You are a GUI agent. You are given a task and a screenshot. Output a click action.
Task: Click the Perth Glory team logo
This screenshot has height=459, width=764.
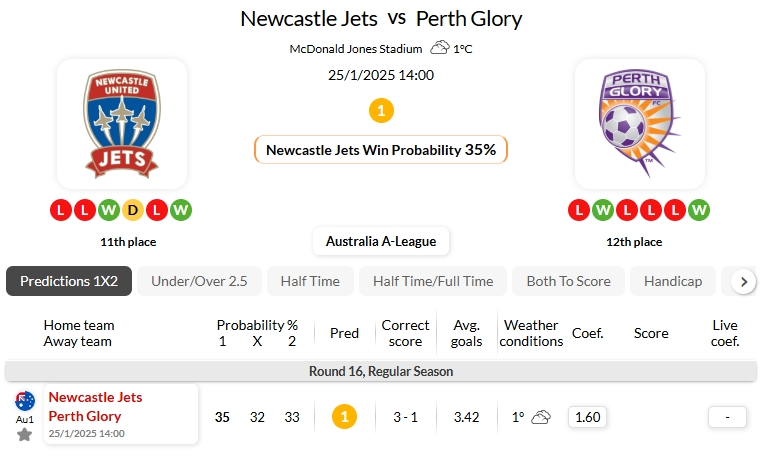pyautogui.click(x=640, y=124)
